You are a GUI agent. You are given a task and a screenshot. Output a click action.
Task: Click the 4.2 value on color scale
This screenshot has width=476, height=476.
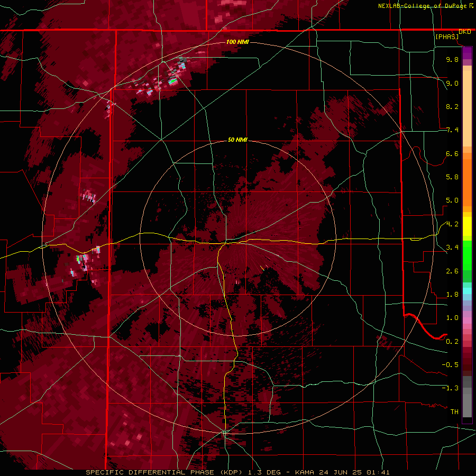pos(452,224)
